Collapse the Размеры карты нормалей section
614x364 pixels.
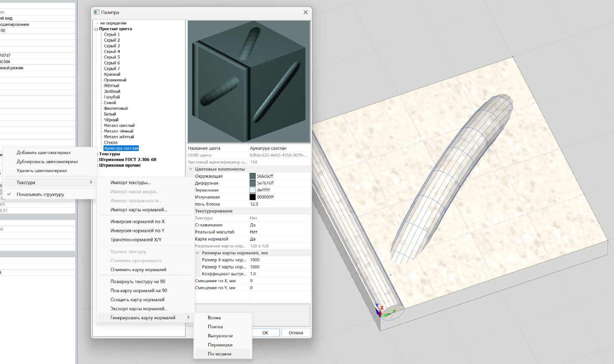(197, 253)
